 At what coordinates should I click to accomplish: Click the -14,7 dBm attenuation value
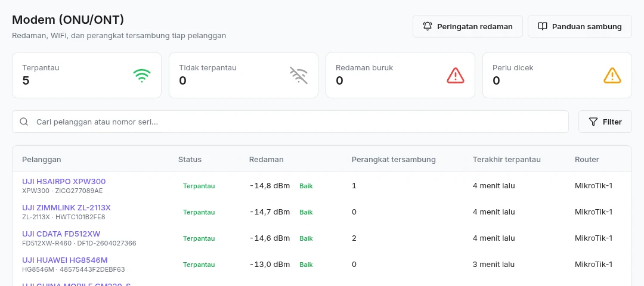[270, 212]
